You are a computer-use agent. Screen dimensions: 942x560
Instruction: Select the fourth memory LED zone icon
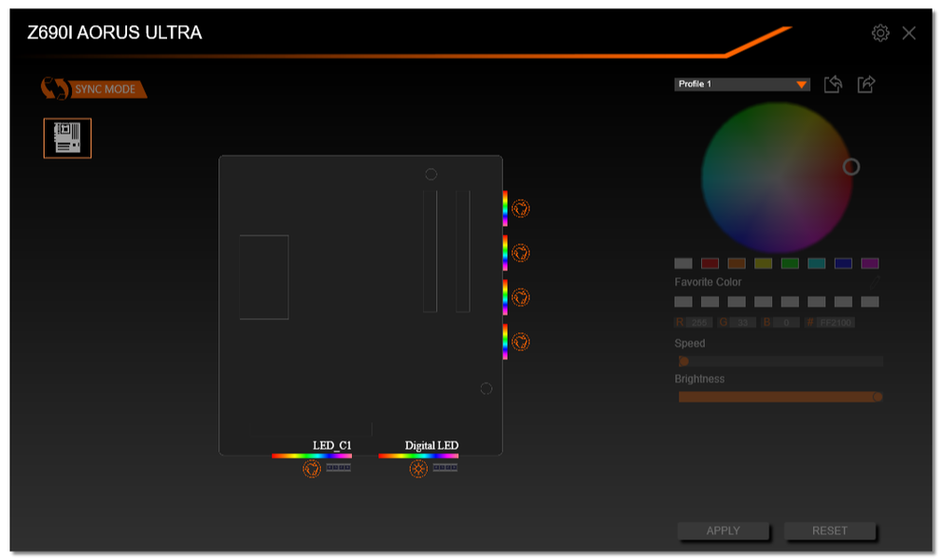[x=520, y=342]
